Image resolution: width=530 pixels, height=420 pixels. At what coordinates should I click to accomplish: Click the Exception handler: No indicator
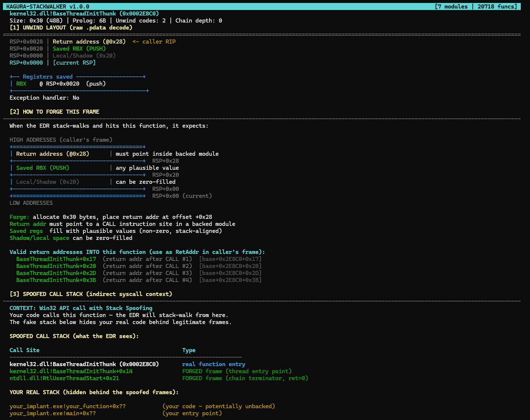(x=44, y=97)
